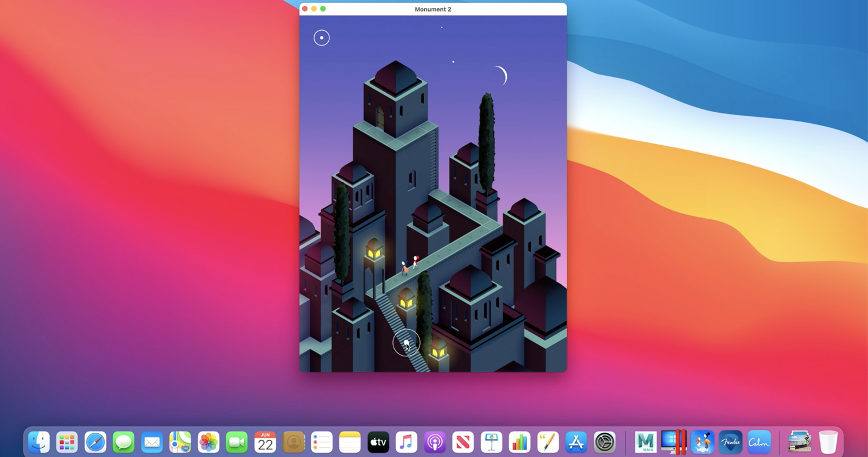Open Safari from the Dock
Viewport: 868px width, 457px height.
[x=95, y=443]
